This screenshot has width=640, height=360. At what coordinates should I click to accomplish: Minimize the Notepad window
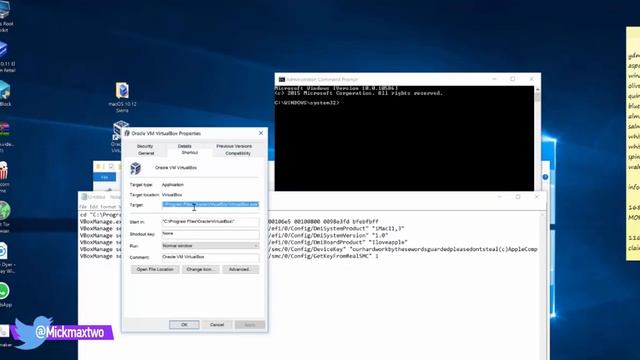[x=499, y=197]
